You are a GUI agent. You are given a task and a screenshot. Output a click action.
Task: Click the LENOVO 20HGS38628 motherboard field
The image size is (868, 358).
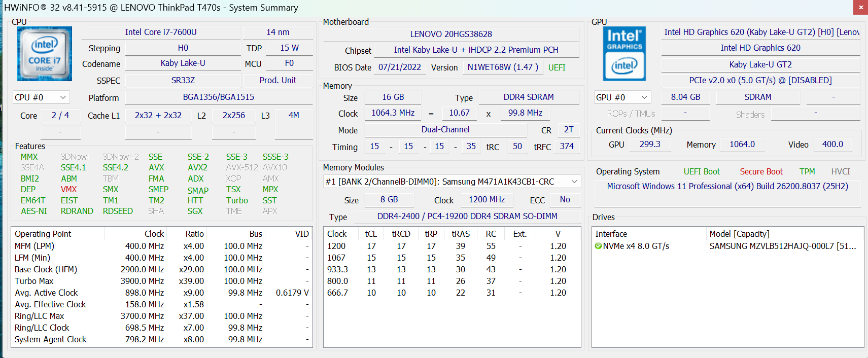(x=451, y=34)
